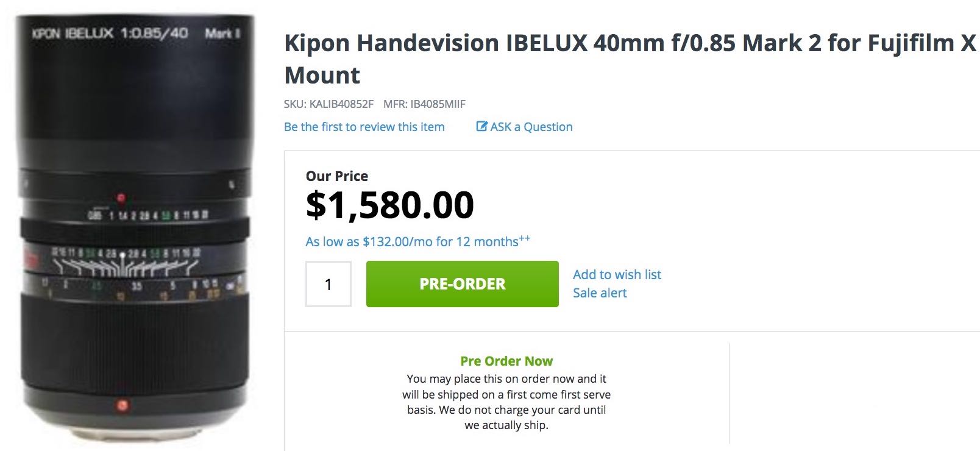Click the 'Our Price' label
980x451 pixels.
(x=336, y=176)
